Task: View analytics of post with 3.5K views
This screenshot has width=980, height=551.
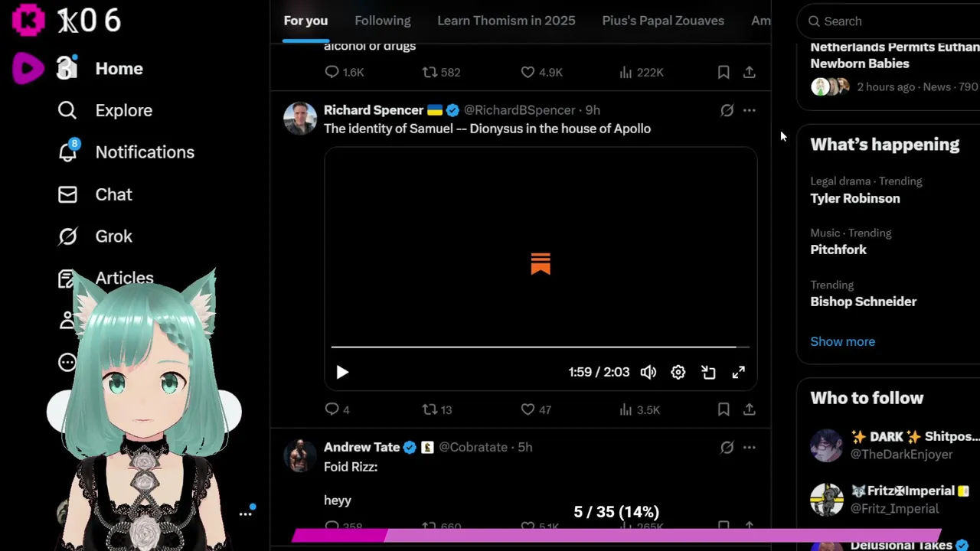Action: pos(639,409)
